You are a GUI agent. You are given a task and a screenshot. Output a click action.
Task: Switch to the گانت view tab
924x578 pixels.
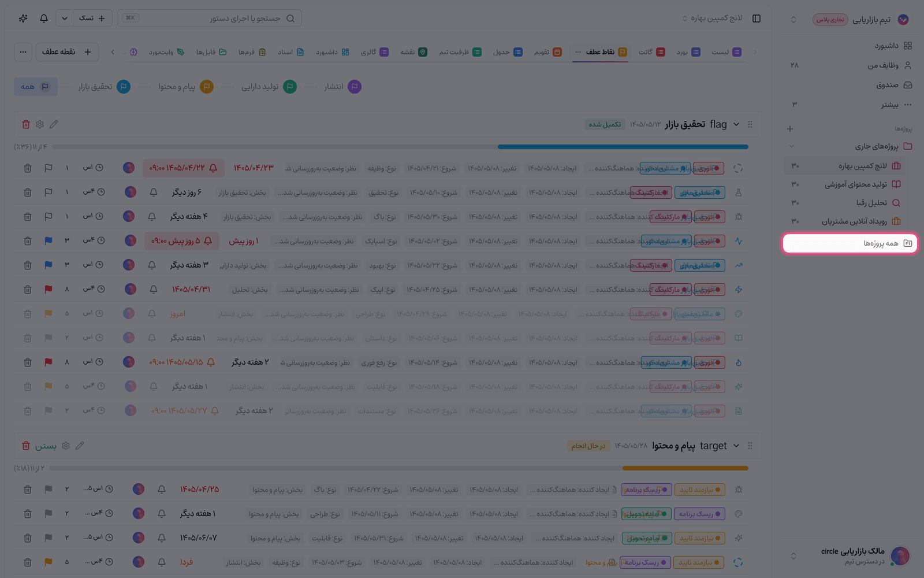[652, 52]
